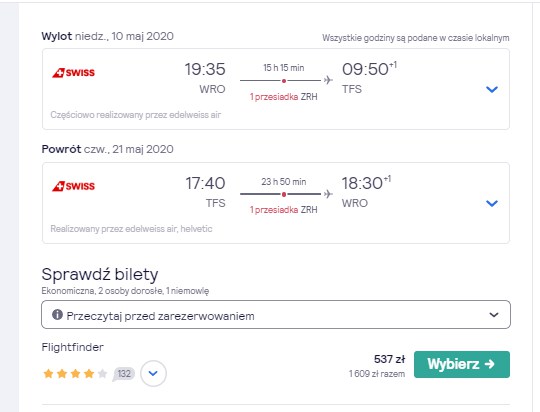Click the 1 przesiadka ZRH label on the return flight
Viewport: 540px width, 412px height.
point(284,210)
